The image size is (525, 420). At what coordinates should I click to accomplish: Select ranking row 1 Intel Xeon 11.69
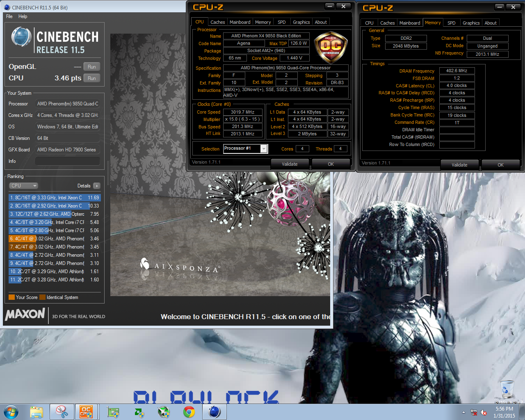[x=55, y=198]
